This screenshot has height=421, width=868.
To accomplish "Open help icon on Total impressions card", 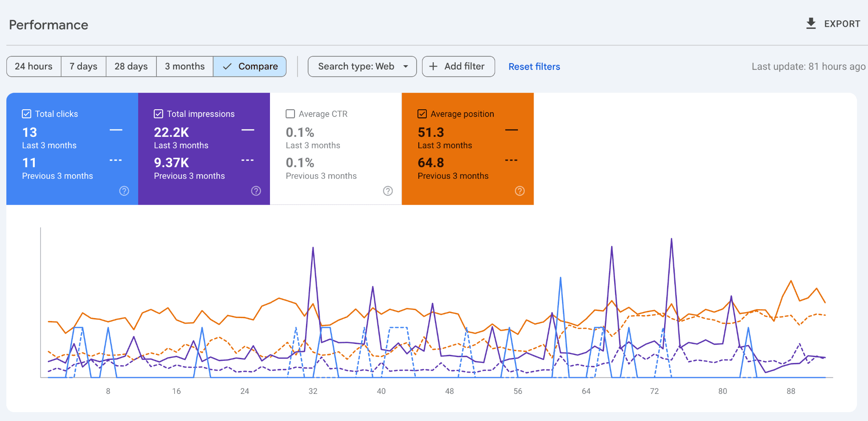I will pos(256,191).
